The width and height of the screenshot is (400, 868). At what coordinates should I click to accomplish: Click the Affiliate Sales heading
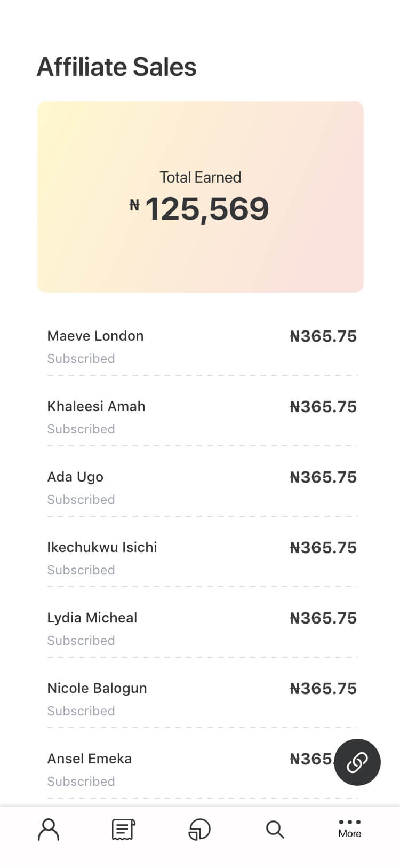click(117, 67)
